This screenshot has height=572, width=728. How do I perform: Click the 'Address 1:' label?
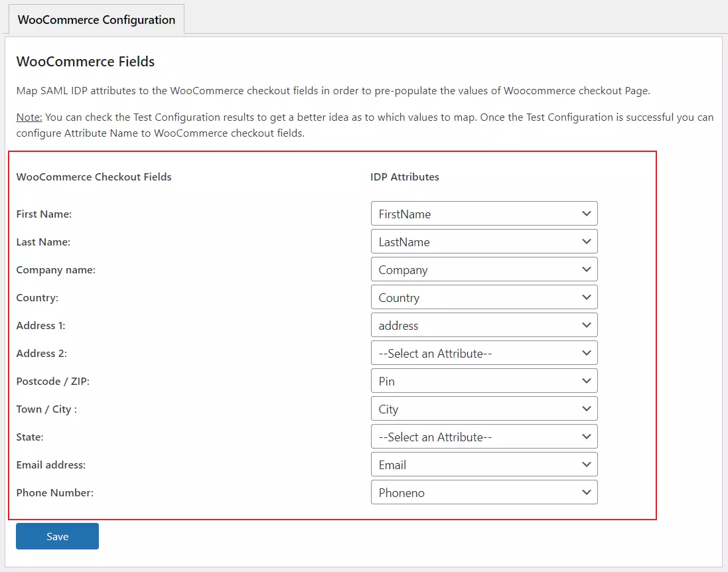coord(41,325)
